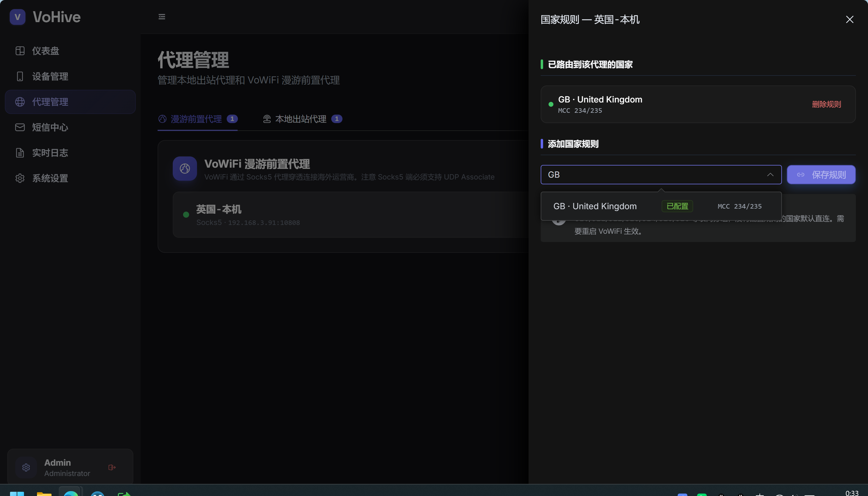Click the 代理管理 page heading
This screenshot has height=496, width=868.
click(193, 60)
